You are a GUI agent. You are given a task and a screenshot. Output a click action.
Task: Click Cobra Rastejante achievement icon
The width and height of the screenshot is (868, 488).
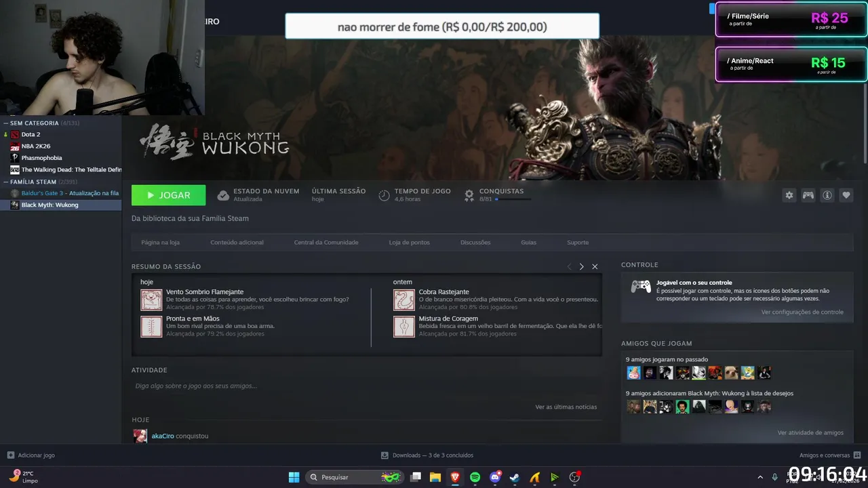[x=404, y=300]
